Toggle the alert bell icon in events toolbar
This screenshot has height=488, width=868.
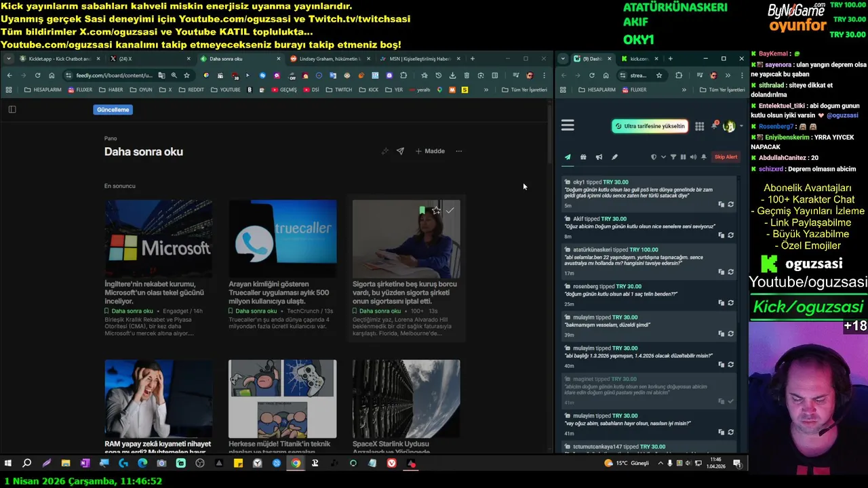point(703,157)
